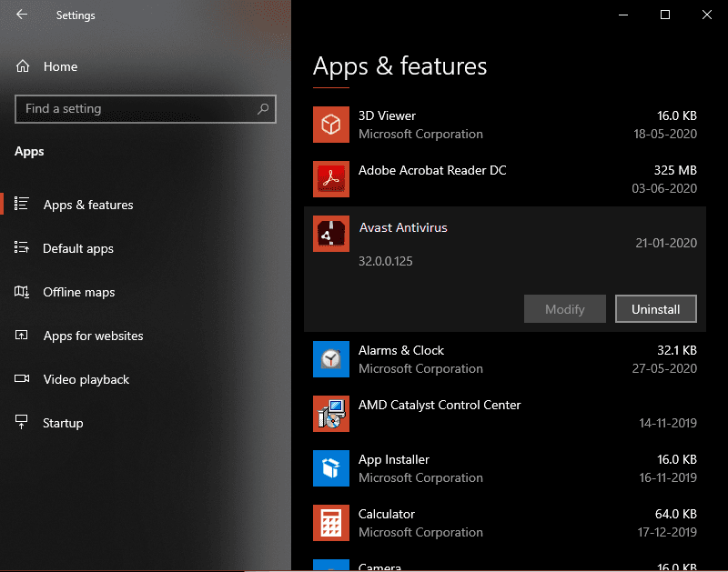The height and width of the screenshot is (572, 728).
Task: Click the Calculator app icon
Action: click(x=331, y=523)
